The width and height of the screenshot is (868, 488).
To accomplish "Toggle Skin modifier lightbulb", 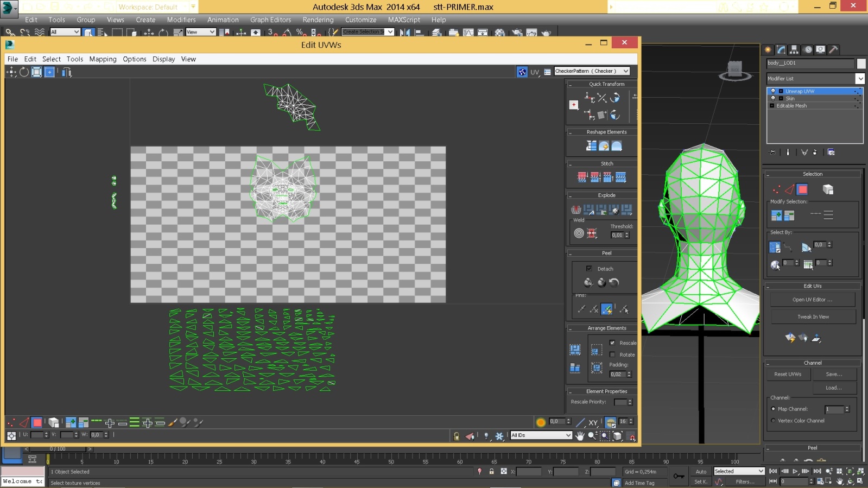I will tap(773, 98).
